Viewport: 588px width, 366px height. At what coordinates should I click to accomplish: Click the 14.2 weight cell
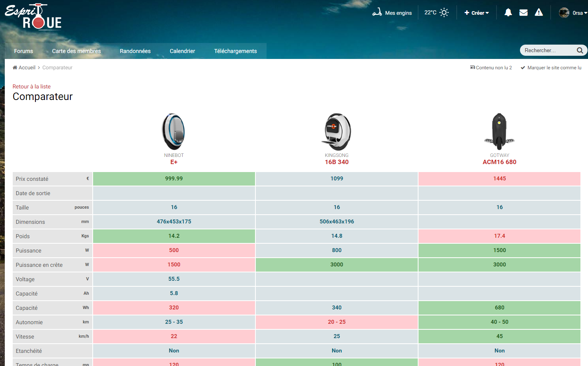174,236
